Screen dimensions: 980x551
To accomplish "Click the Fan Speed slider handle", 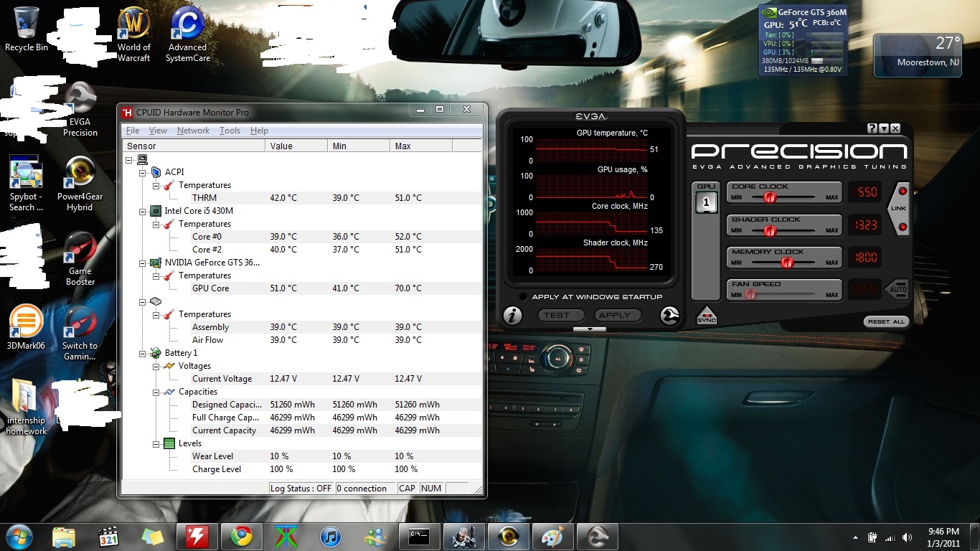I will (x=750, y=294).
